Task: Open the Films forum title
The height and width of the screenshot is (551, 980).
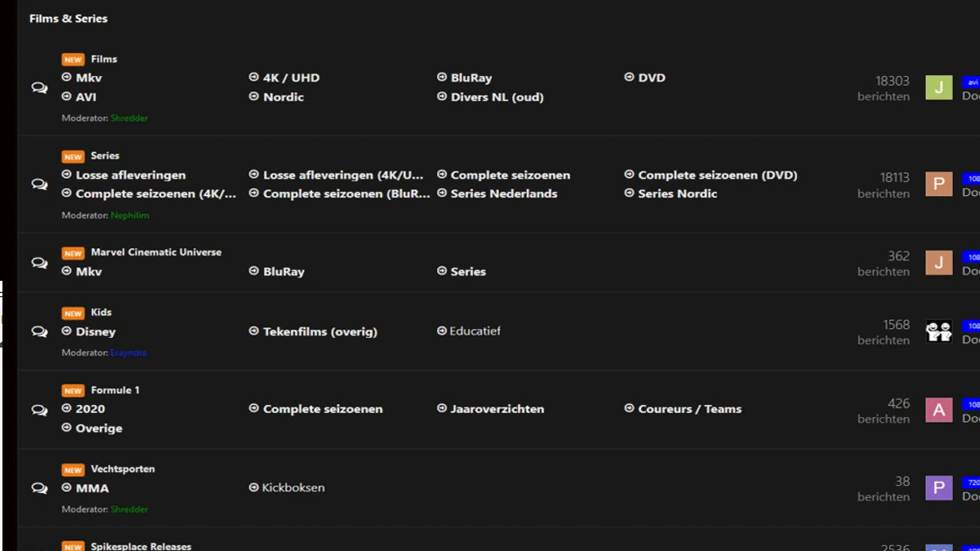Action: [104, 59]
